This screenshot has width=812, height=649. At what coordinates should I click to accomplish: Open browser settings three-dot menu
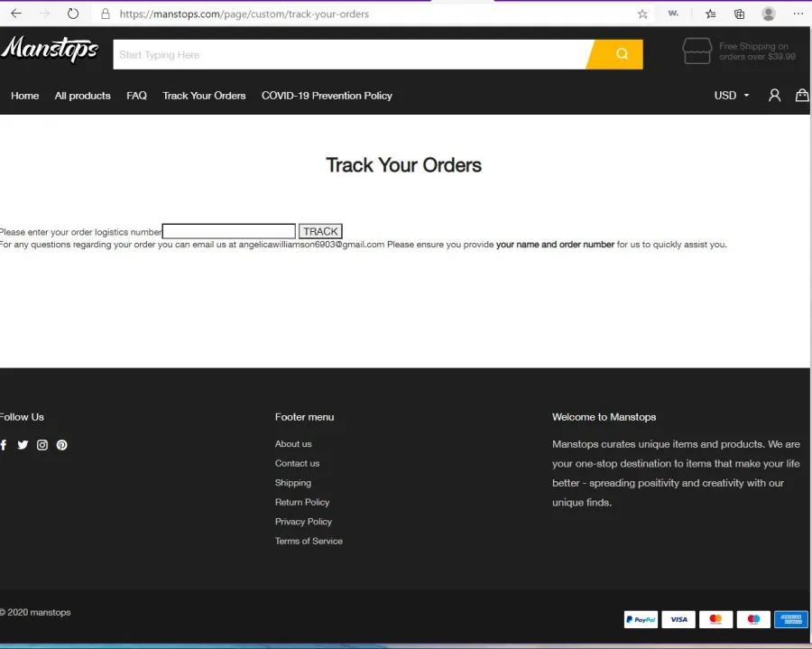point(798,14)
